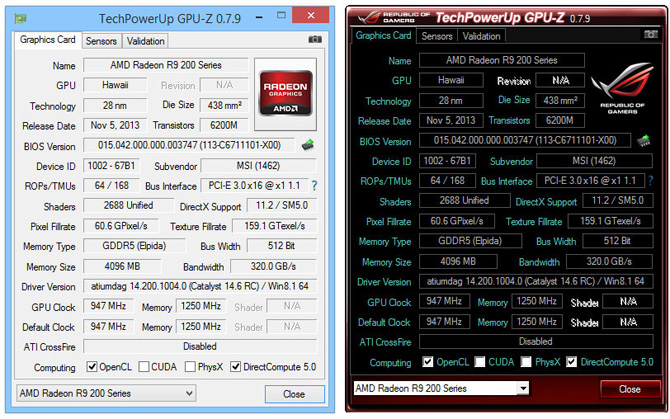Click the 6200M Transistors value in the left window
The height and width of the screenshot is (419, 670).
[x=224, y=125]
